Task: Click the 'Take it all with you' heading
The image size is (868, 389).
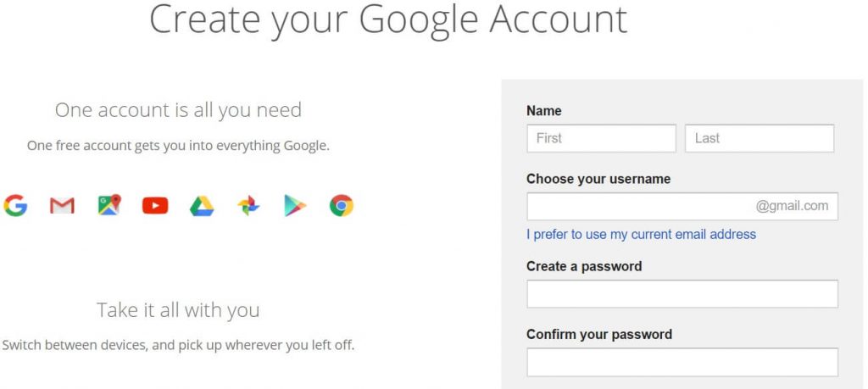Action: 178,310
